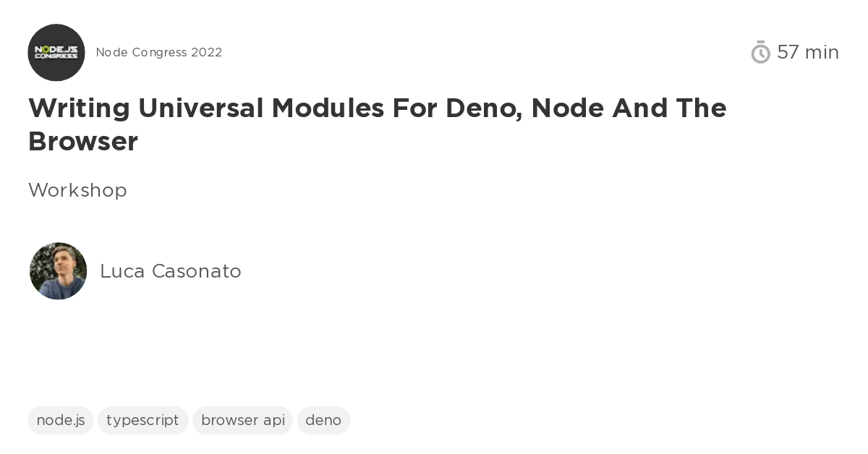Toggle the node.js tag pill
The width and height of the screenshot is (868, 454).
(x=61, y=420)
